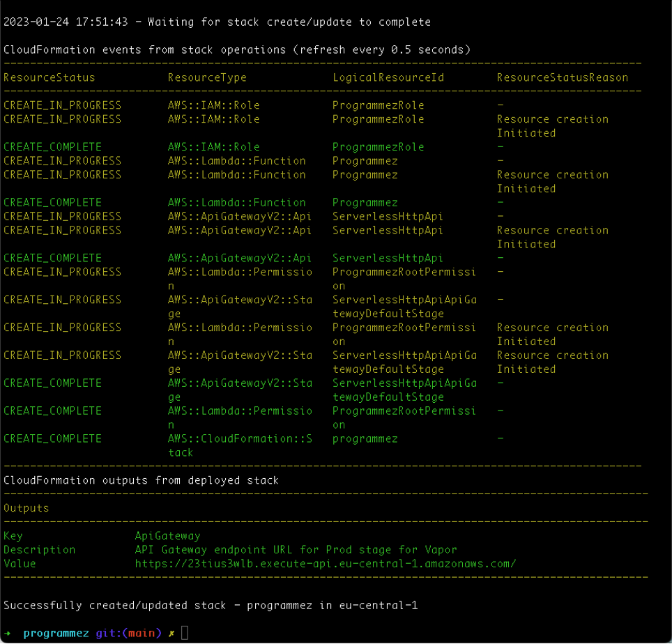
Task: Click the ResourceStatusReason column header
Action: tap(563, 77)
